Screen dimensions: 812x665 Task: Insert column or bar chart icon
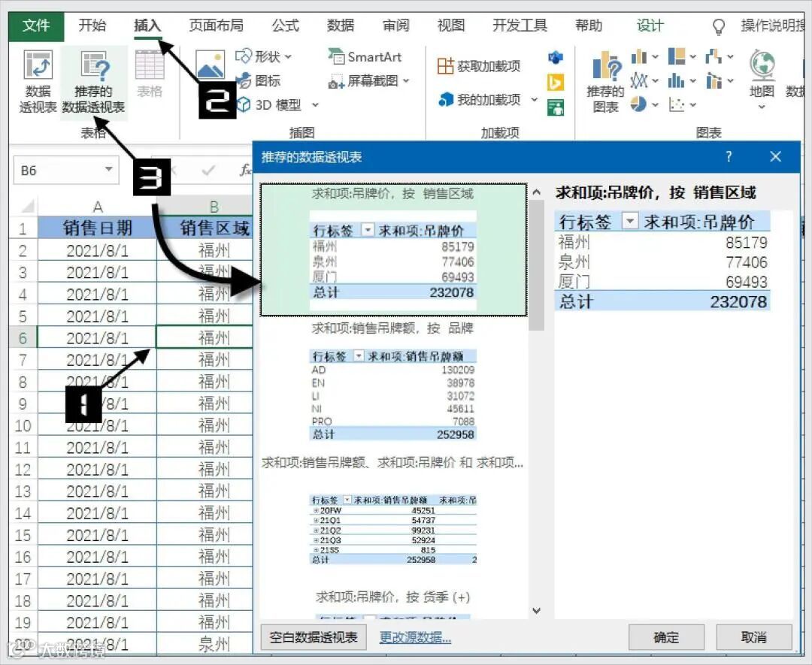(640, 56)
